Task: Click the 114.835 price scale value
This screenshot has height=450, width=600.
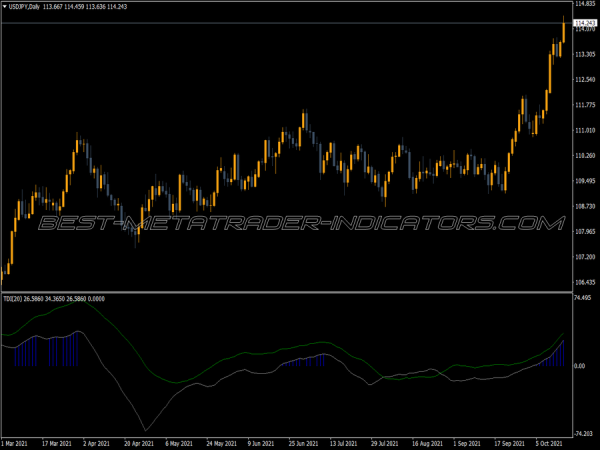Action: point(585,4)
